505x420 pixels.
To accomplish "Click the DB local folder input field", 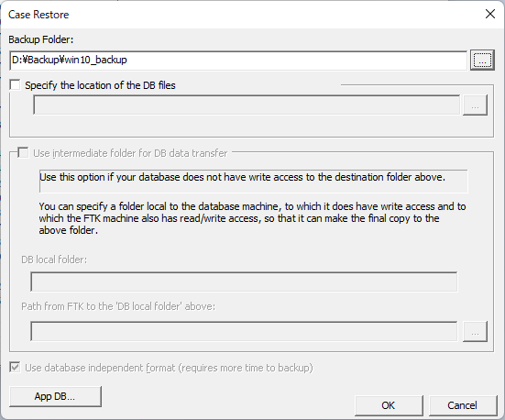I will point(244,282).
